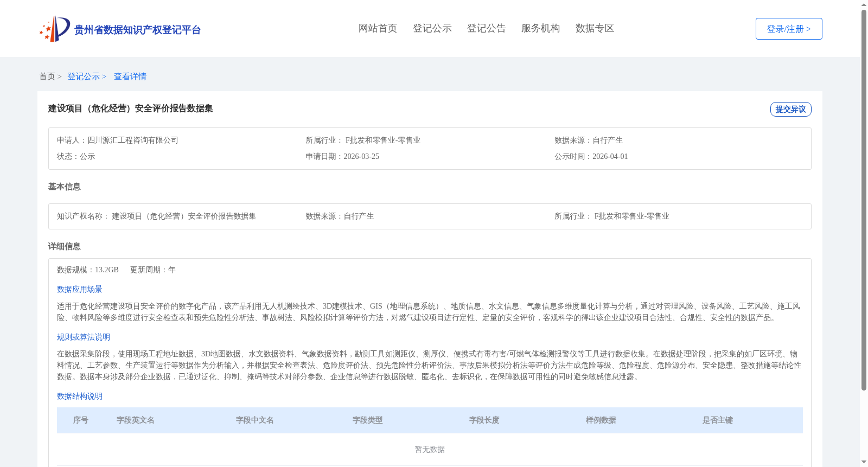The width and height of the screenshot is (868, 467).
Task: Click applicant text 四川源汇工程咨询有限公司
Action: coord(133,140)
